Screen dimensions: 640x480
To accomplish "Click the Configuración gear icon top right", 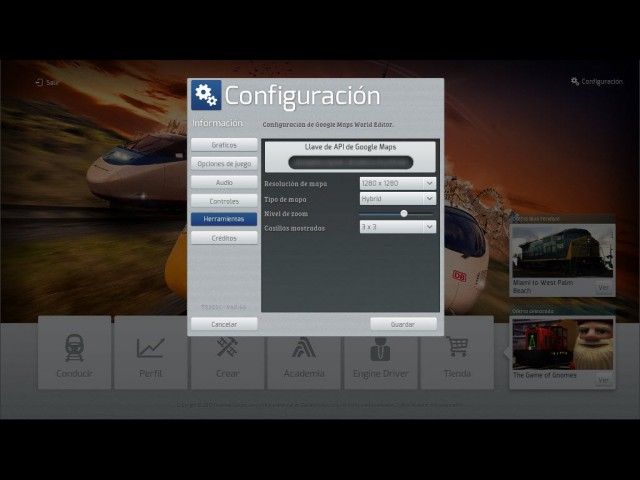I will (x=575, y=82).
